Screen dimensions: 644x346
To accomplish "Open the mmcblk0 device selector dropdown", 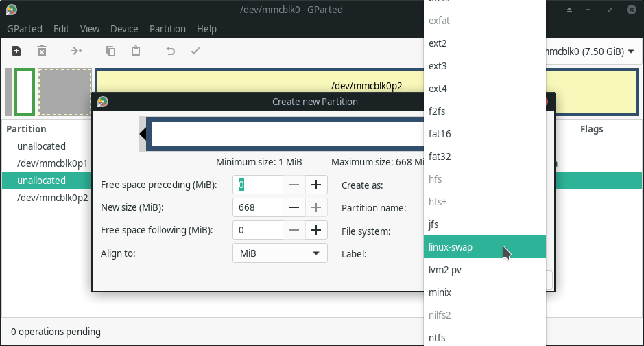I will click(x=591, y=51).
